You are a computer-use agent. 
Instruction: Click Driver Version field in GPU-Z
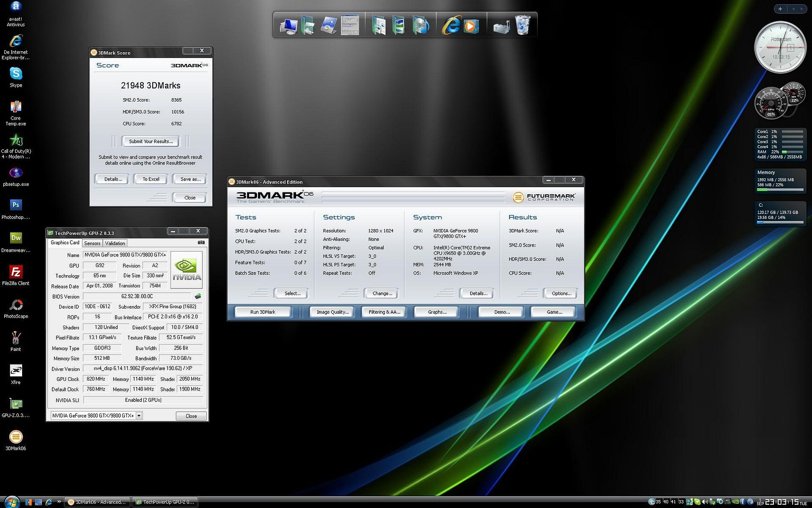point(142,368)
